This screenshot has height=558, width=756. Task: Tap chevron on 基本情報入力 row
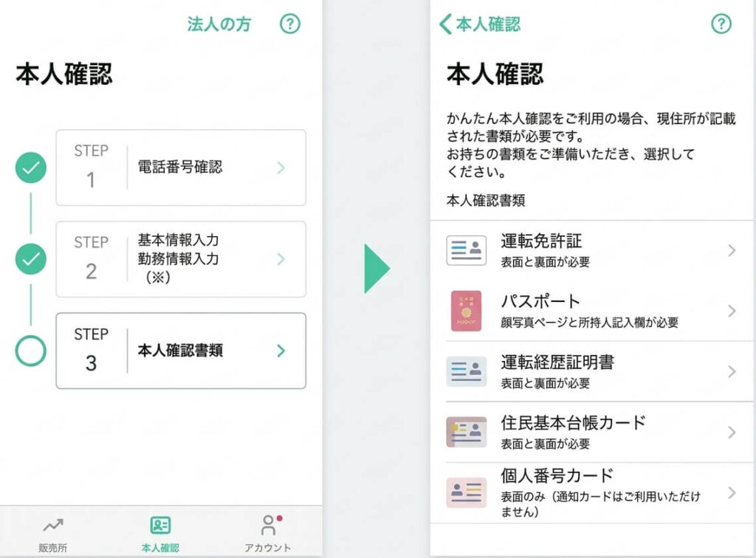click(x=281, y=259)
